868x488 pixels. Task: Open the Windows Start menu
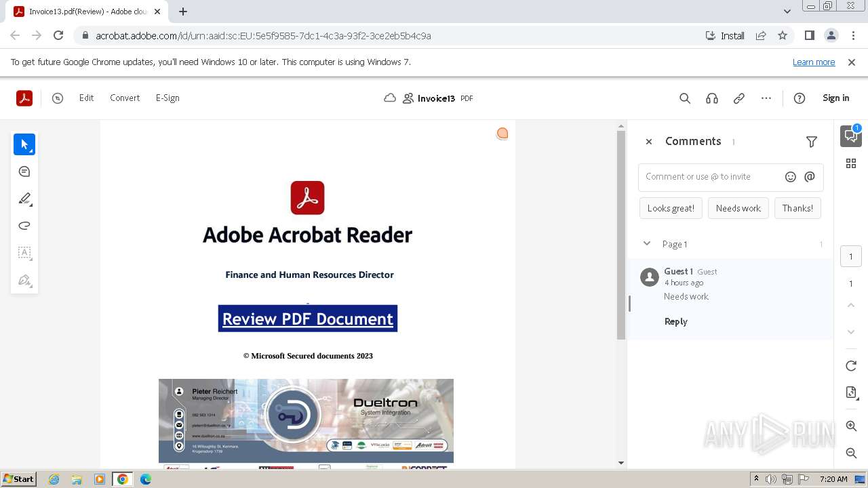(x=19, y=479)
